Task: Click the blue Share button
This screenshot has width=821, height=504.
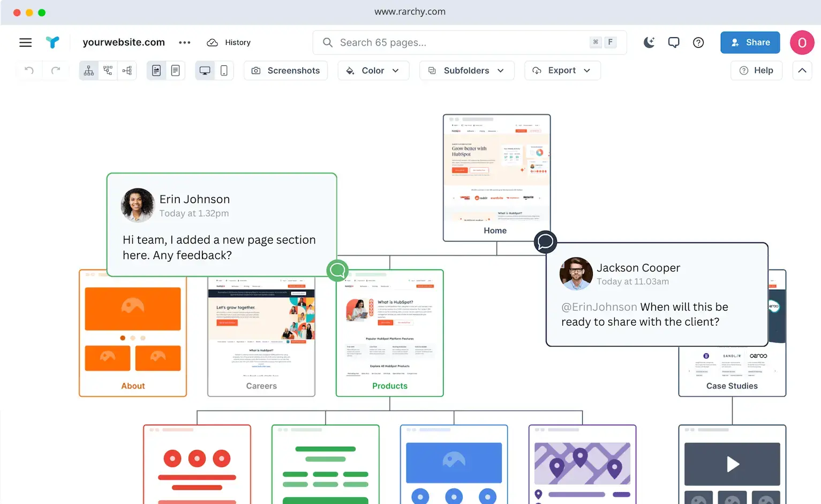Action: pyautogui.click(x=750, y=42)
